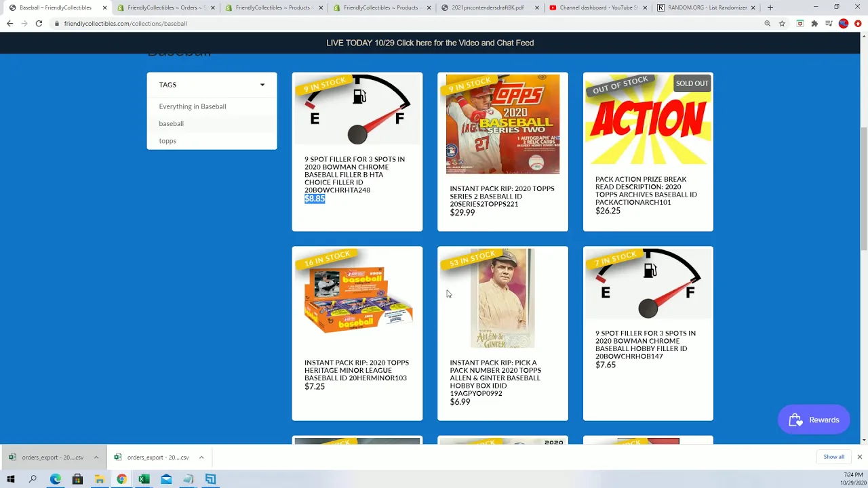Viewport: 868px width, 488px height.
Task: Click the red-faced extension icon in toolbar
Action: click(x=800, y=23)
